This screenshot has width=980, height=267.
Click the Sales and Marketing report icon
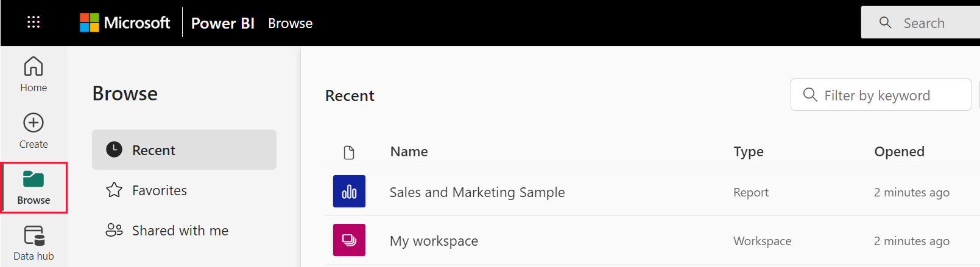coord(349,192)
